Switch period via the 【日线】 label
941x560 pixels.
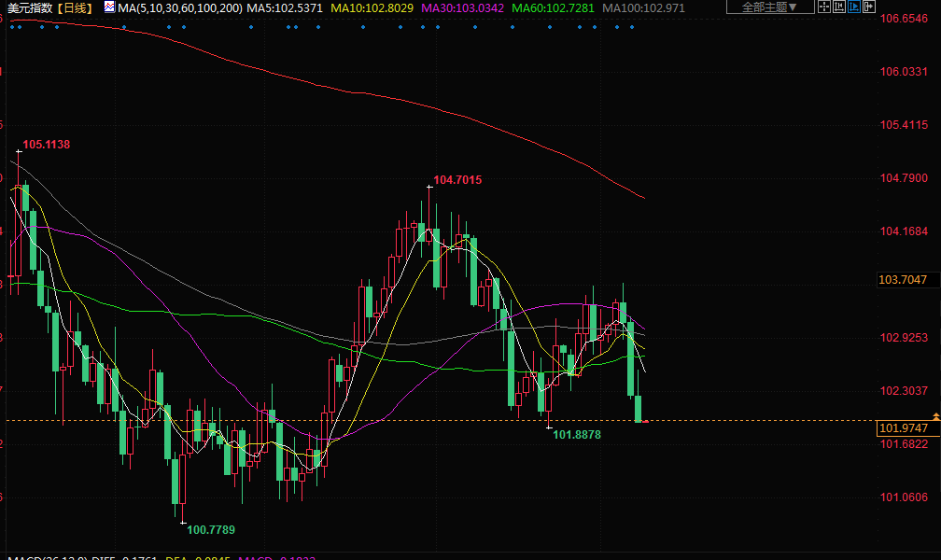[76, 7]
